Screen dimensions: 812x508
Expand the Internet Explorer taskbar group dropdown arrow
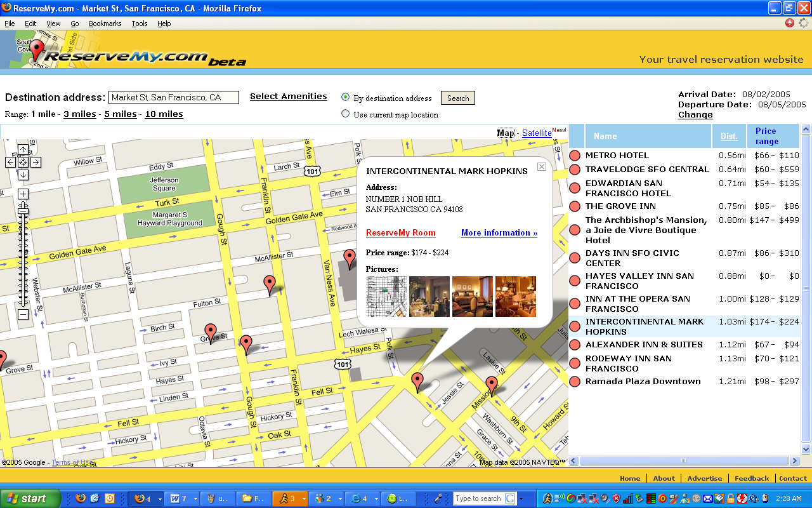click(376, 499)
